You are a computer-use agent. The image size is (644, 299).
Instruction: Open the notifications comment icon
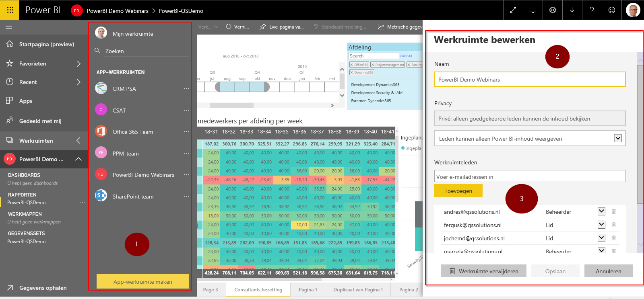coord(533,10)
